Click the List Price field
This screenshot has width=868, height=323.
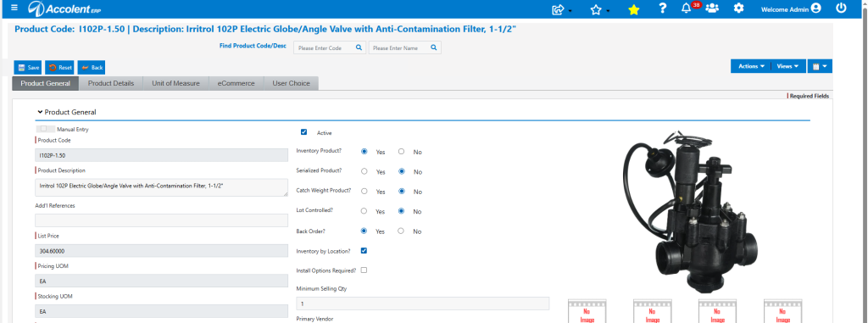(161, 250)
